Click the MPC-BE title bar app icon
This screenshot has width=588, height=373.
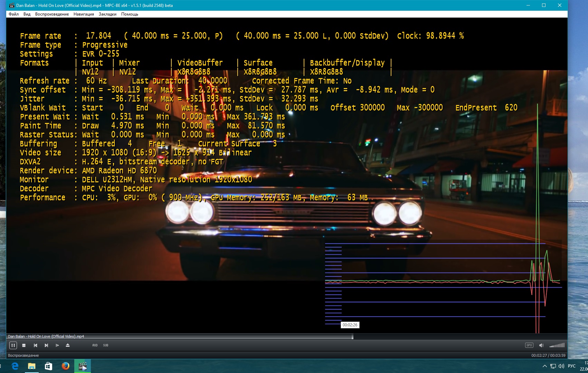pos(11,5)
